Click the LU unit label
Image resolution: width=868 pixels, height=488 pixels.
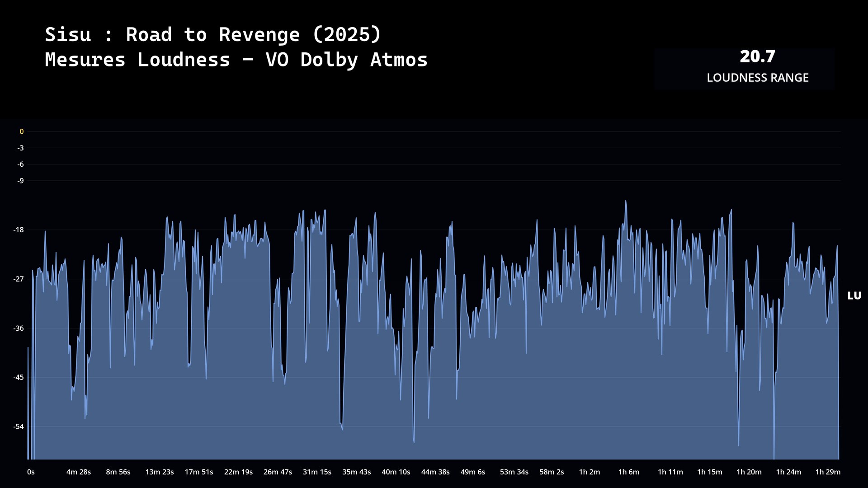point(854,296)
